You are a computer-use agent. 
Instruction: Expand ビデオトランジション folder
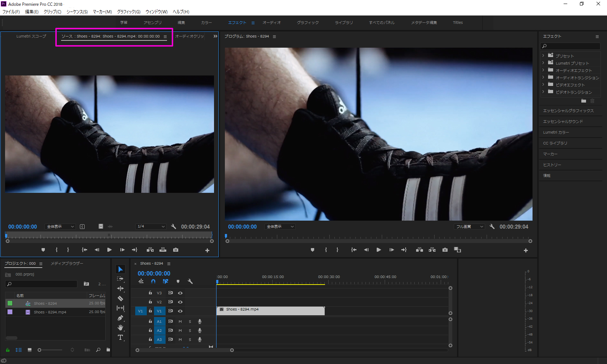coord(543,92)
